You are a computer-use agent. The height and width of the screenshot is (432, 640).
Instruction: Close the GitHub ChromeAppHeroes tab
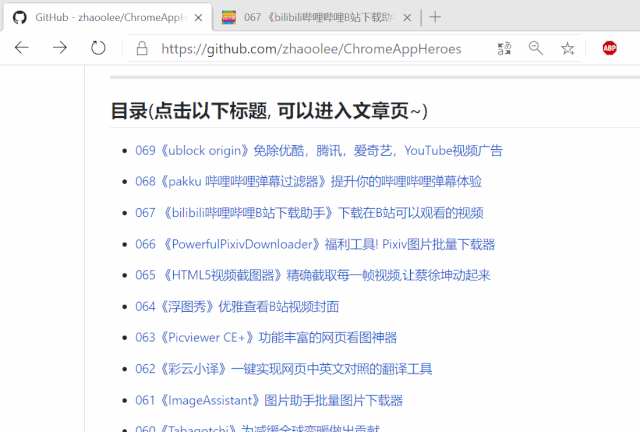click(x=198, y=18)
